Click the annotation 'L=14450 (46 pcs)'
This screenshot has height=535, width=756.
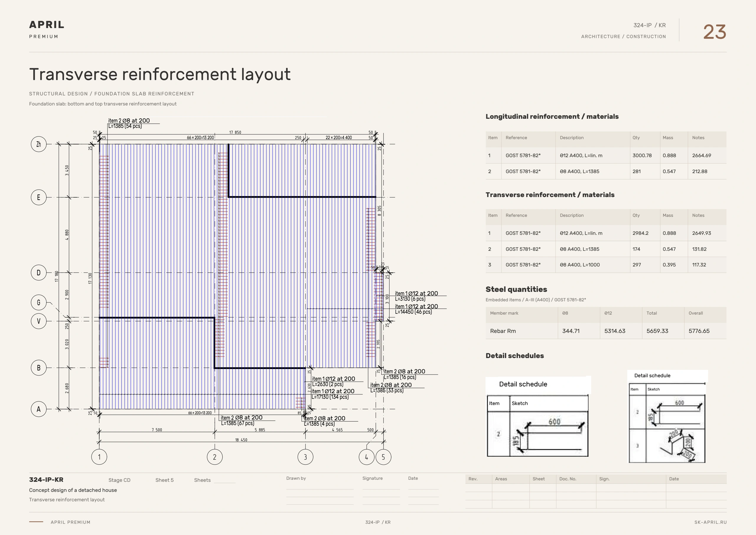coord(413,312)
